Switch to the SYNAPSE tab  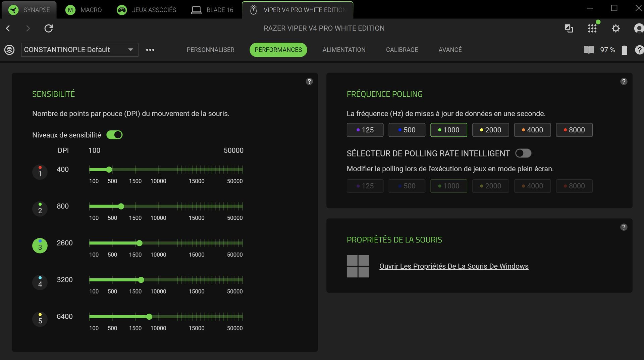(x=29, y=10)
